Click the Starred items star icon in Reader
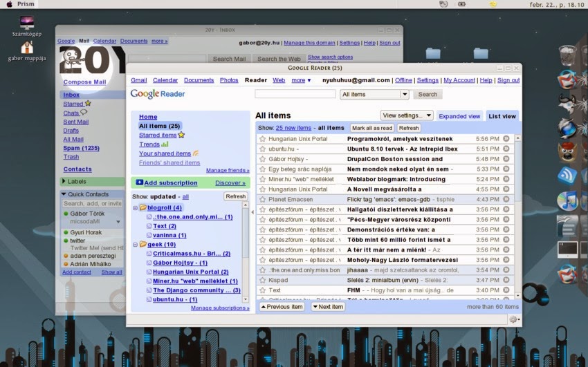This screenshot has width=588, height=367. point(181,135)
